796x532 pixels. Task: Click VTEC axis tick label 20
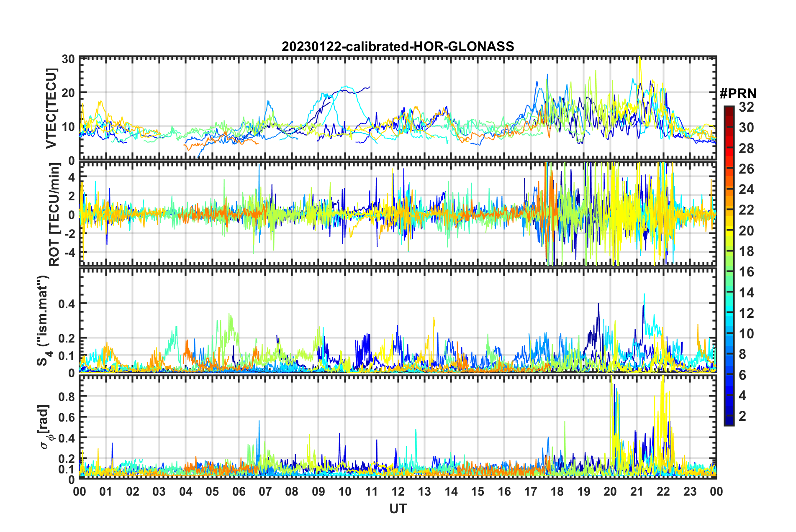[68, 93]
